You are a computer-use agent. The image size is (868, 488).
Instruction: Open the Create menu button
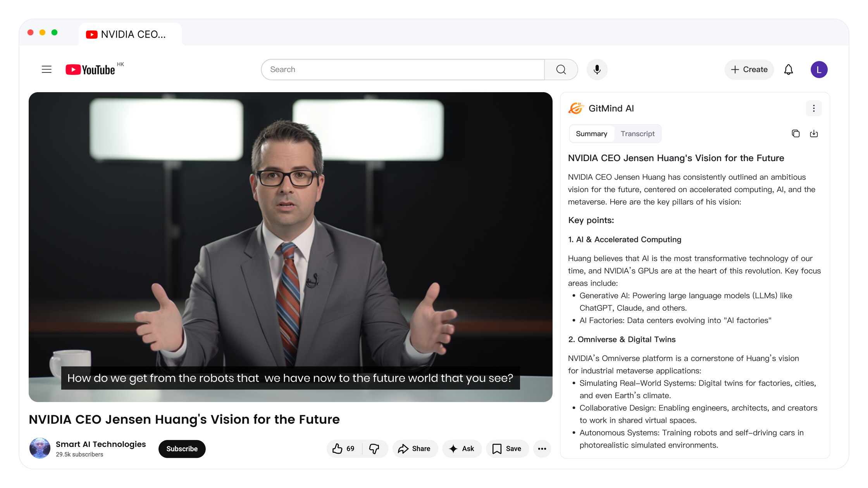[x=749, y=70]
